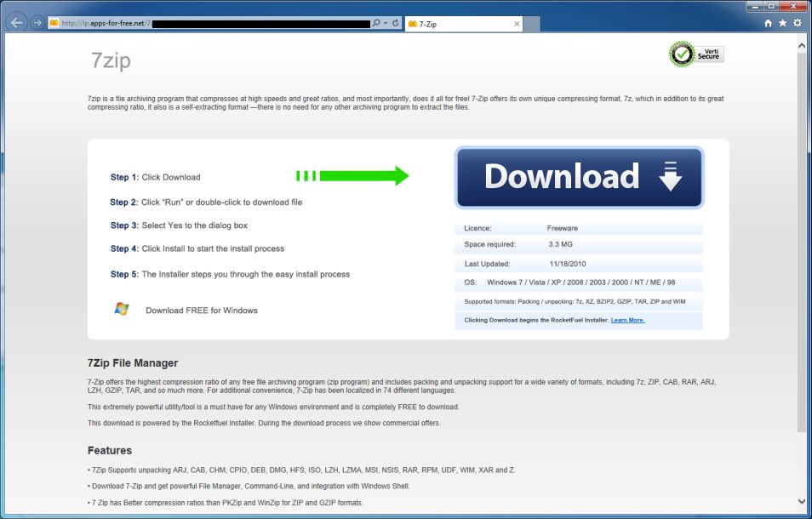This screenshot has height=519, width=812.
Task: Open a new blank tab
Action: (532, 24)
